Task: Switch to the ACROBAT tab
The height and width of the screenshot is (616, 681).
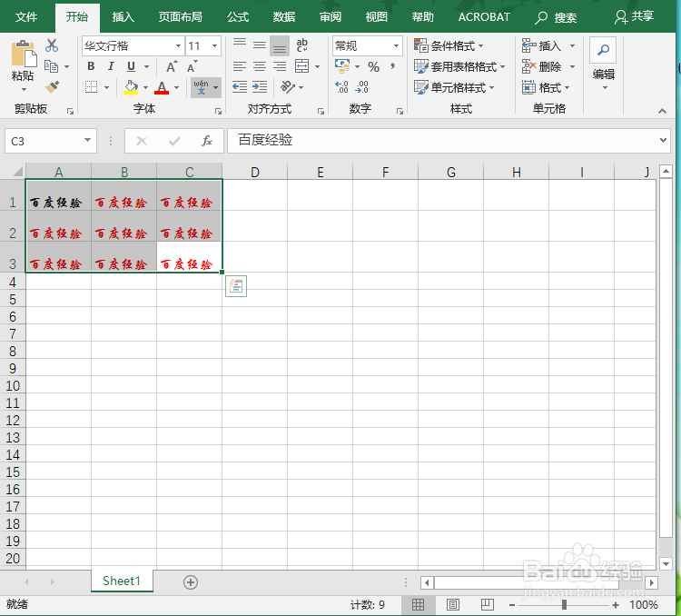Action: 484,17
